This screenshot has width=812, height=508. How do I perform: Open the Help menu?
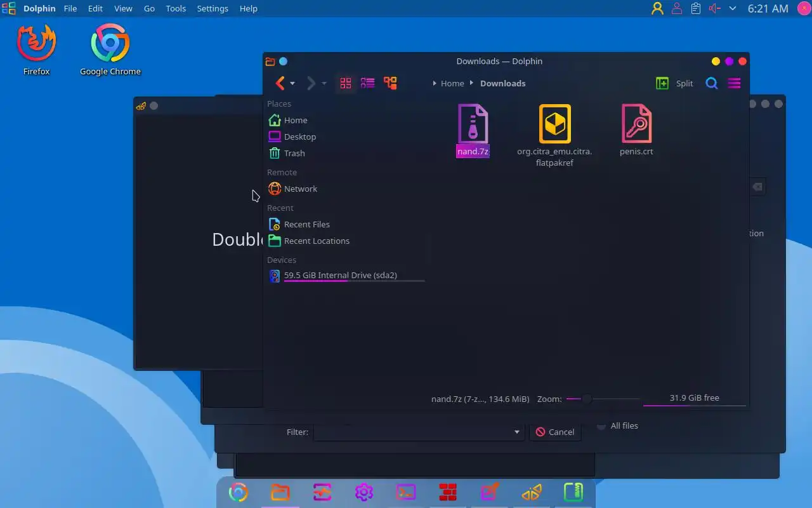(249, 8)
